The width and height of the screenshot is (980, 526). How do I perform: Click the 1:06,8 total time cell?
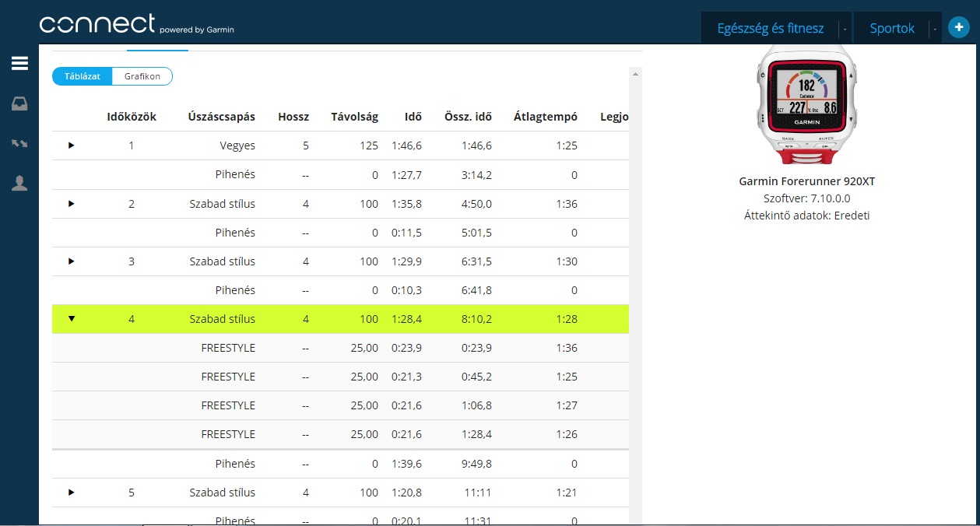coord(476,405)
